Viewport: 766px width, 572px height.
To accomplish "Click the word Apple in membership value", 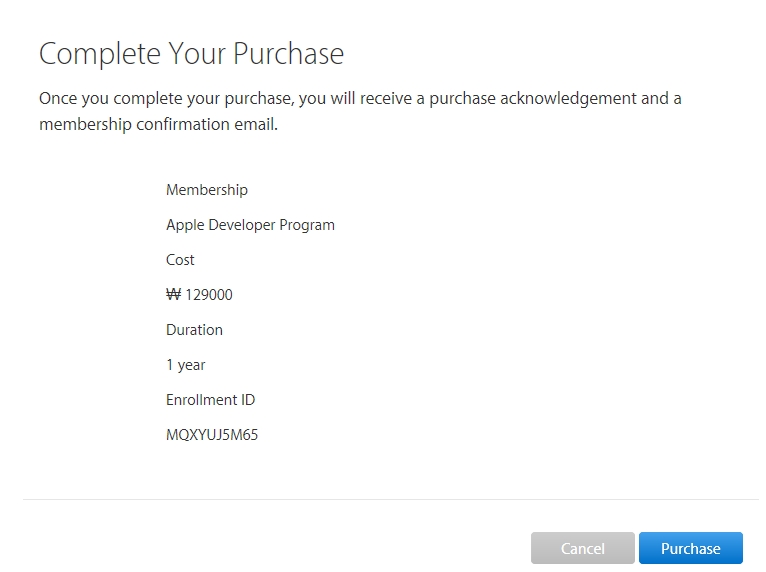I will 185,225.
